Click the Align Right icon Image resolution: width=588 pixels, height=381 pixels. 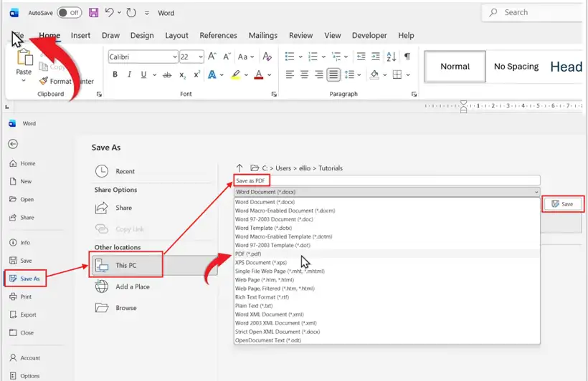point(319,74)
